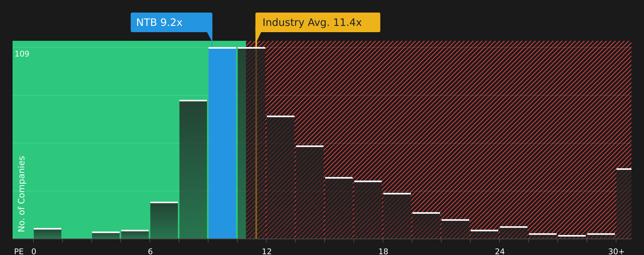Screen dimensions: 644x255
Task: Click the 30+ tick label on PE axis
Action: pyautogui.click(x=616, y=251)
